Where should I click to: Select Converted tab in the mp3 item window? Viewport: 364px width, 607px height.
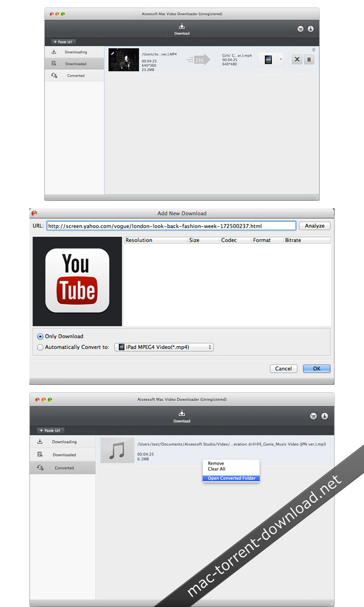pos(63,468)
